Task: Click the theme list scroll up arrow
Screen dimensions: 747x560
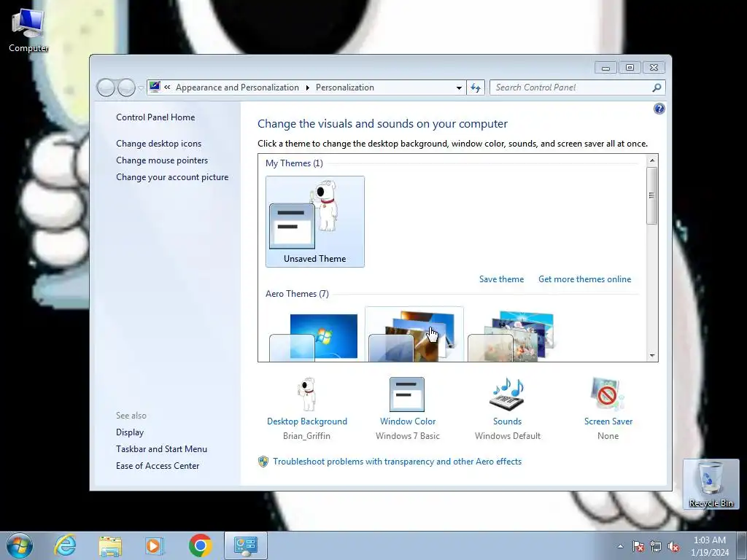Action: pyautogui.click(x=651, y=160)
